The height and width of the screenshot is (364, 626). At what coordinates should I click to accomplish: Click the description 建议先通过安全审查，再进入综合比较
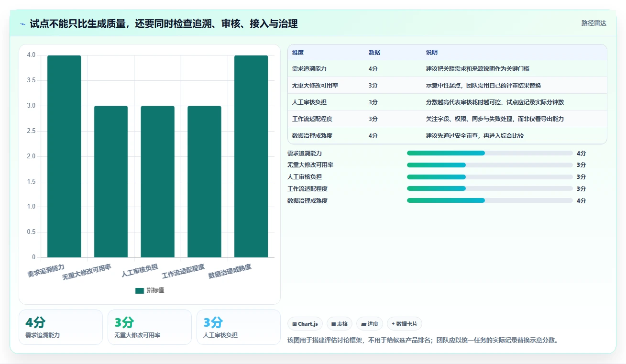click(475, 136)
